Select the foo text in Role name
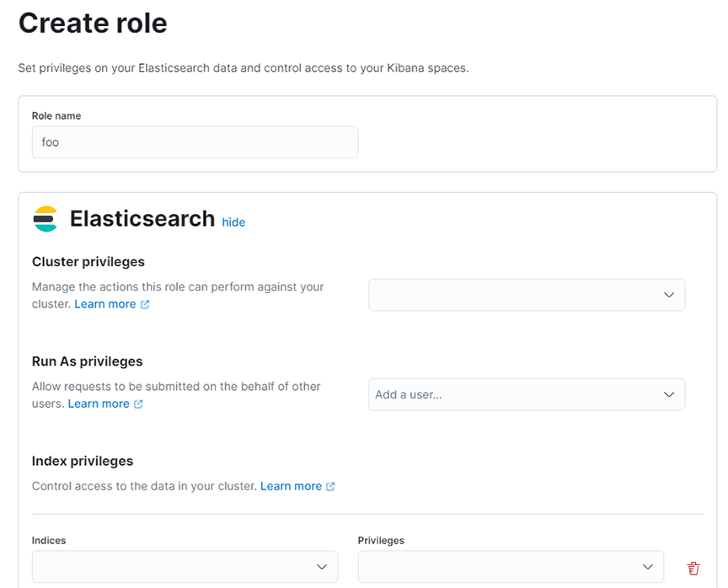728x588 pixels. click(x=48, y=142)
